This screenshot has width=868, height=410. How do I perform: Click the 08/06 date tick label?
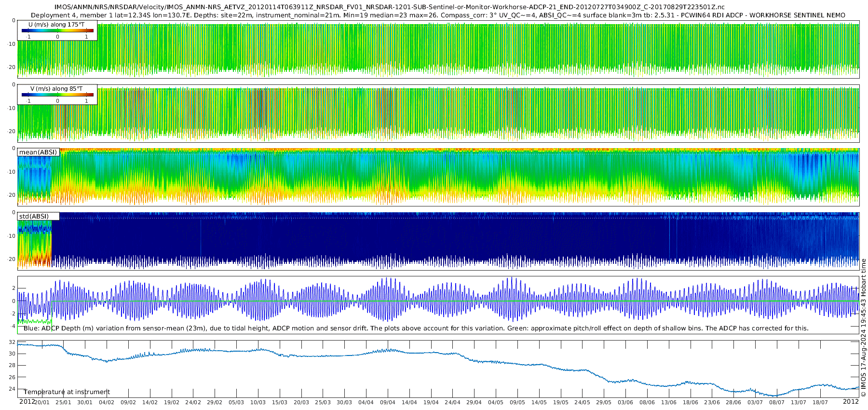click(x=647, y=402)
